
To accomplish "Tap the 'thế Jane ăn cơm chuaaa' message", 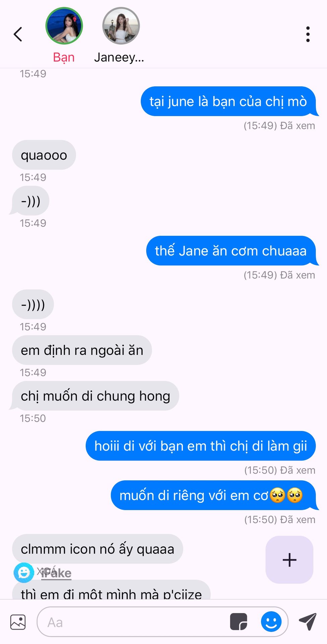I will coord(231,251).
